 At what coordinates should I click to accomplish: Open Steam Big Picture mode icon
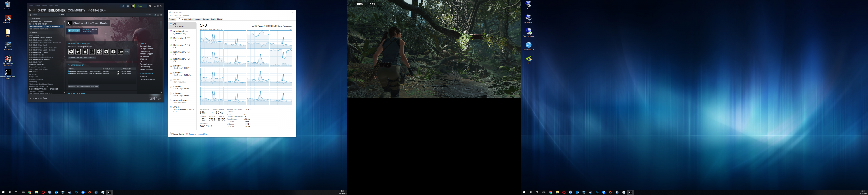tap(150, 6)
